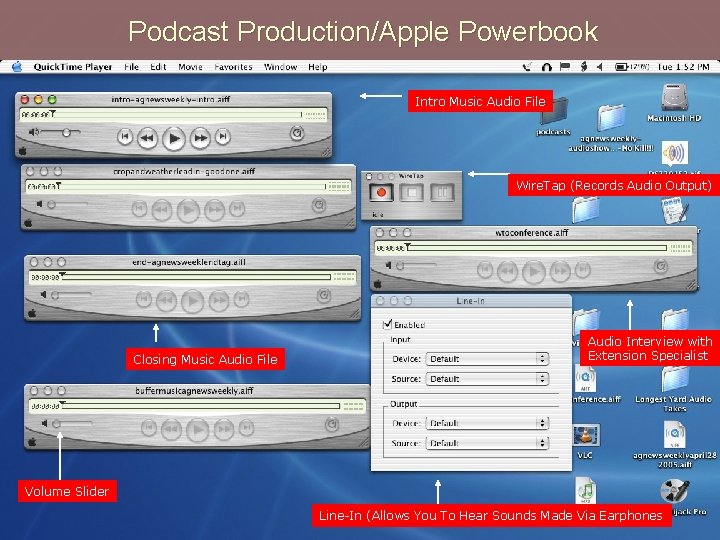
Task: Fast forward in intro-agnewsweekly-intro.aiff player
Action: coord(200,137)
